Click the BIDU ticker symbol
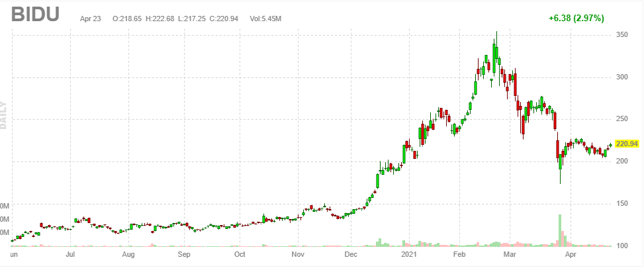Screen dimensions: 644x274 [x=35, y=14]
